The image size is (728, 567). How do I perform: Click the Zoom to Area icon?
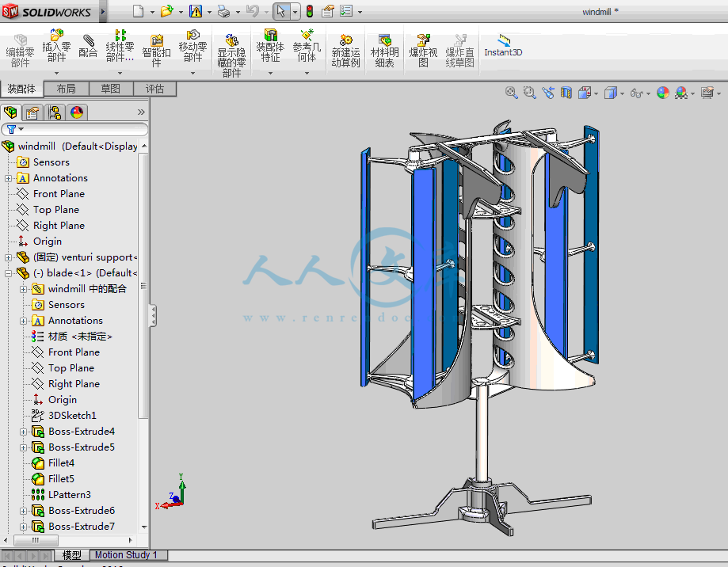pyautogui.click(x=529, y=93)
